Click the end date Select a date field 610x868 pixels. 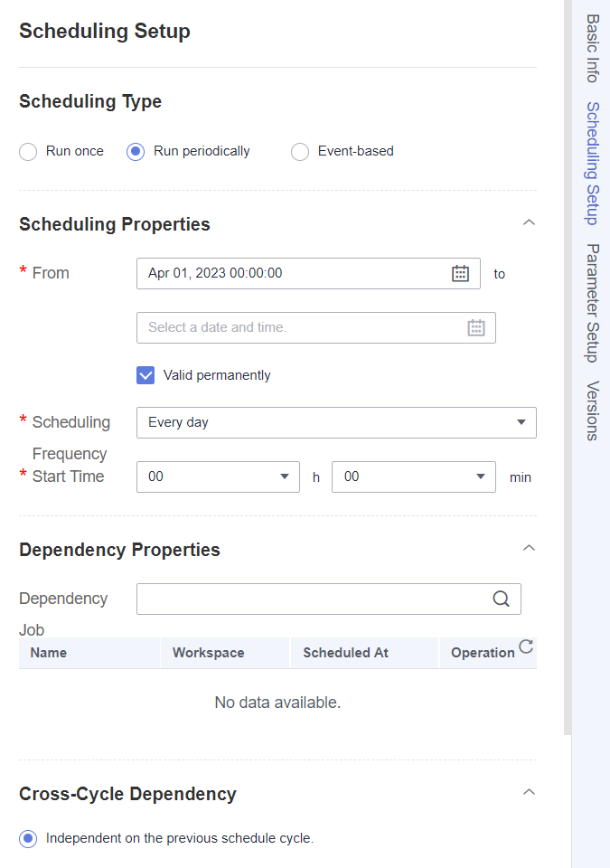pos(316,327)
